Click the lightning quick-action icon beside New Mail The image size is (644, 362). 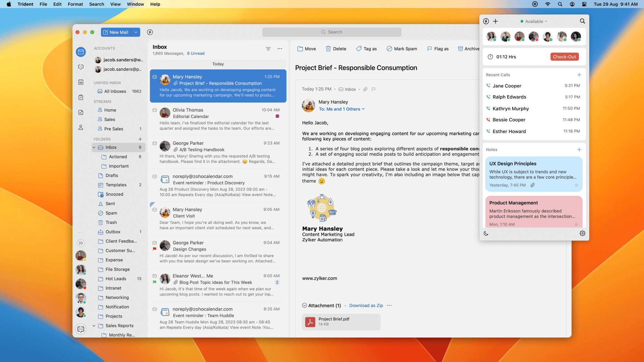click(150, 32)
